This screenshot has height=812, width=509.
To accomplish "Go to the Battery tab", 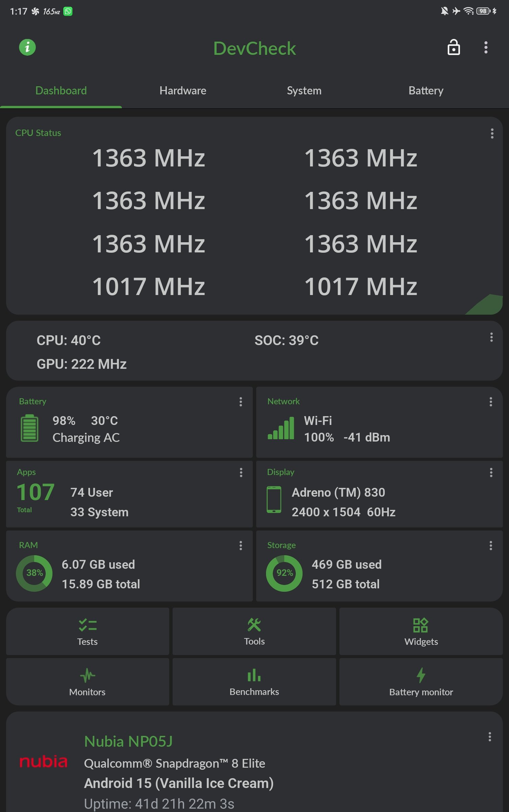I will (x=426, y=91).
